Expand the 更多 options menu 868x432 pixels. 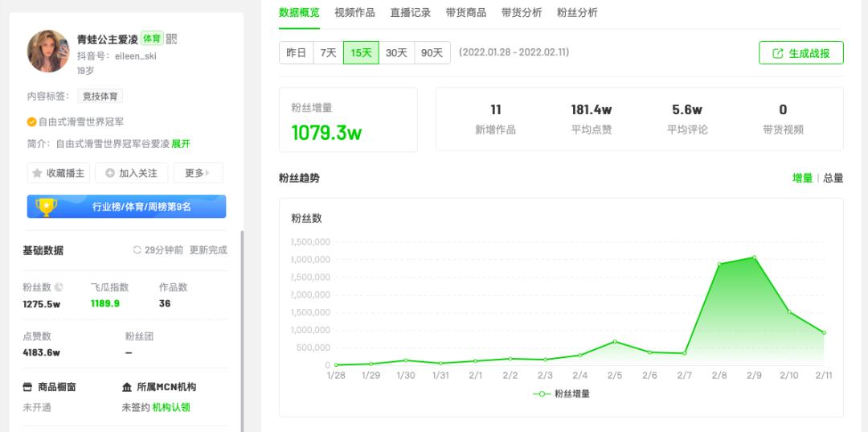(199, 173)
